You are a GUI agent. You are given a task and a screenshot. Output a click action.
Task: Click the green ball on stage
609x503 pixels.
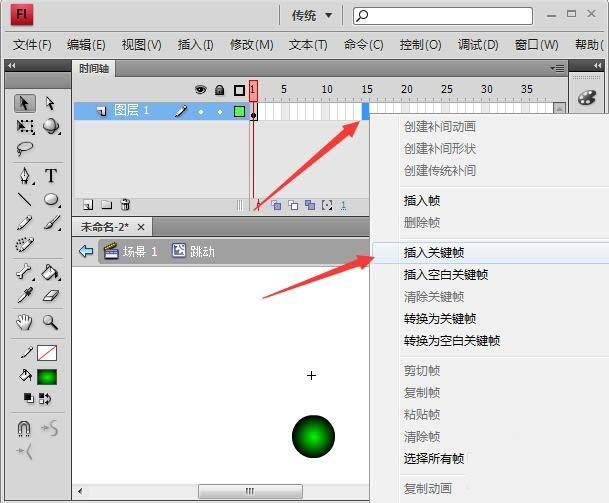click(x=313, y=436)
